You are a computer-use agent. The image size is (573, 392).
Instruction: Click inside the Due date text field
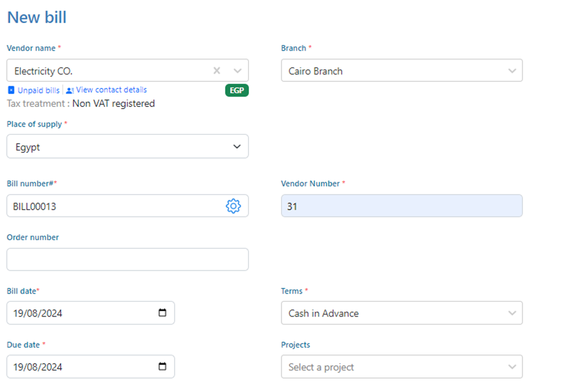click(x=76, y=367)
